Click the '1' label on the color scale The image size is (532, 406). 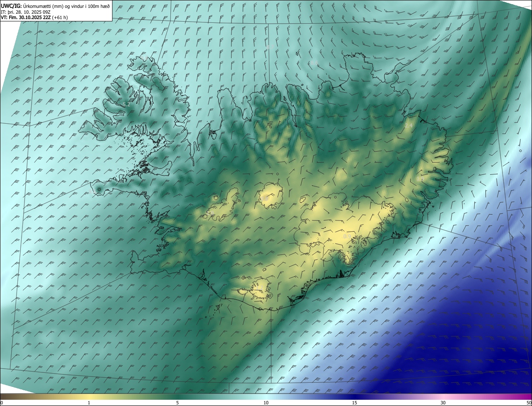point(89,403)
